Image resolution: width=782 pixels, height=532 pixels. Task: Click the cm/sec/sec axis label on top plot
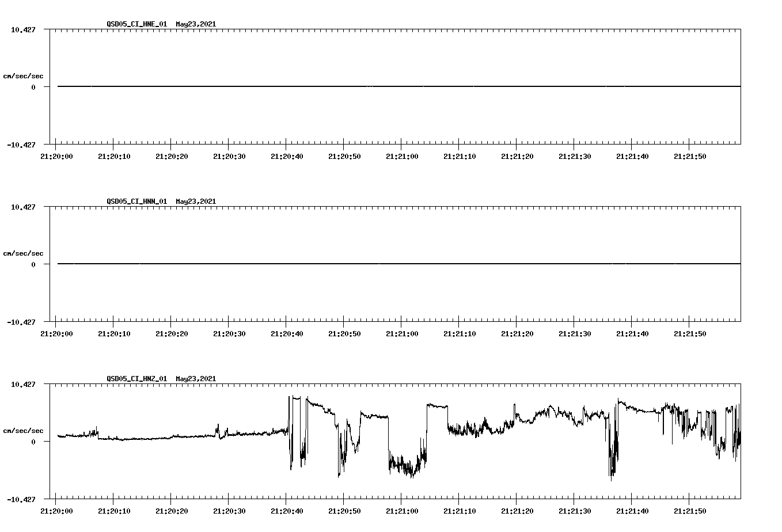coord(24,74)
